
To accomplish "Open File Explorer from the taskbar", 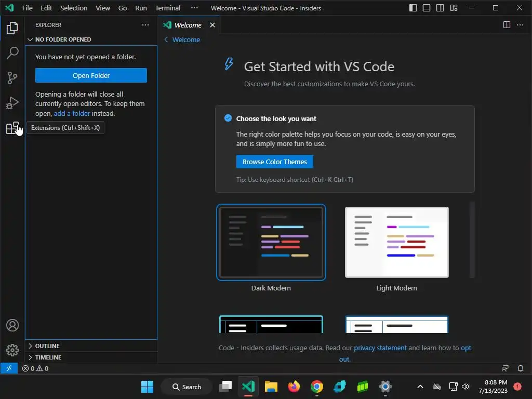I will click(271, 387).
